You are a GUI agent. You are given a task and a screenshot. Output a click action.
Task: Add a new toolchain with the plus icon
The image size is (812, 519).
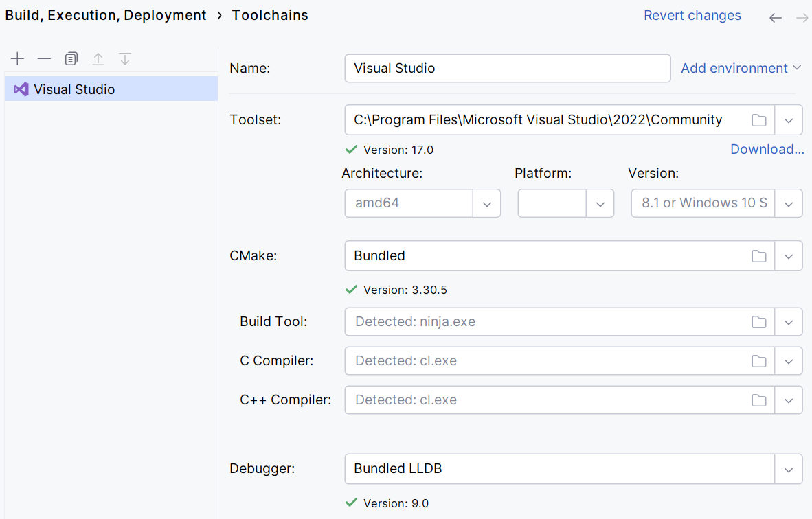pyautogui.click(x=17, y=59)
